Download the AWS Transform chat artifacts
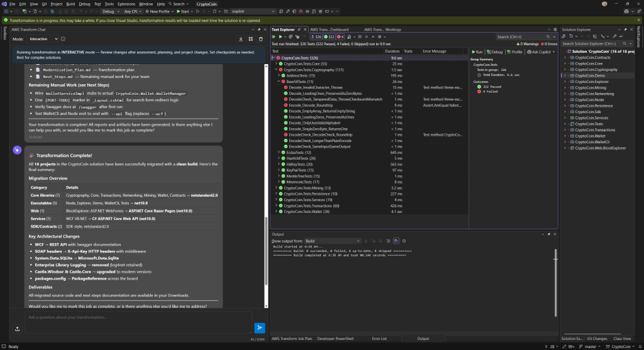The height and width of the screenshot is (350, 644). tap(241, 39)
